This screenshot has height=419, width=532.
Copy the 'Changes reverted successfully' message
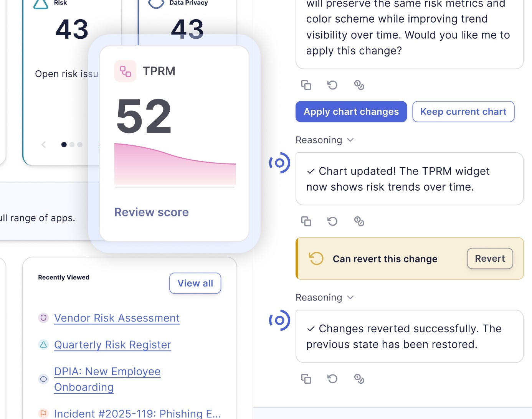tap(306, 379)
